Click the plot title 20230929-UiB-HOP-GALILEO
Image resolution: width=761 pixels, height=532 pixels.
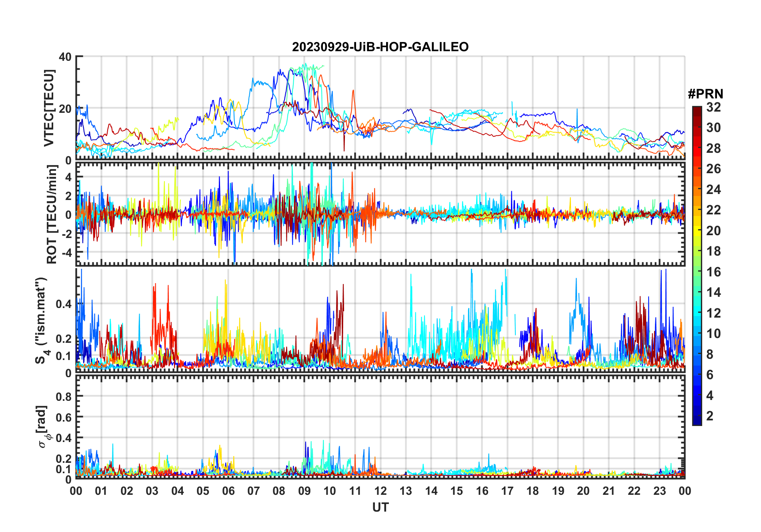380,47
